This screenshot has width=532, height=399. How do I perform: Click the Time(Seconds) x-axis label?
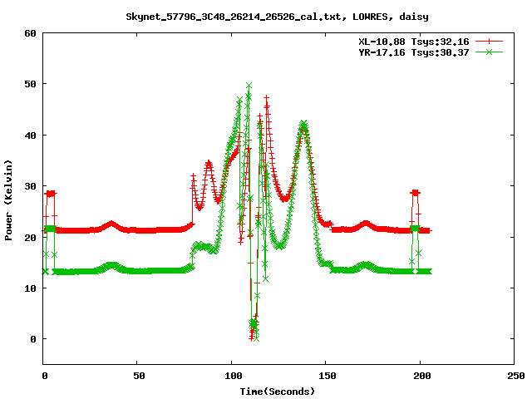tap(277, 392)
